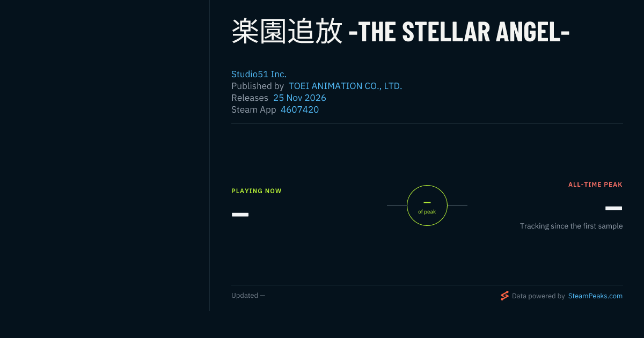
Task: Click the Steam App label
Action: tap(254, 109)
